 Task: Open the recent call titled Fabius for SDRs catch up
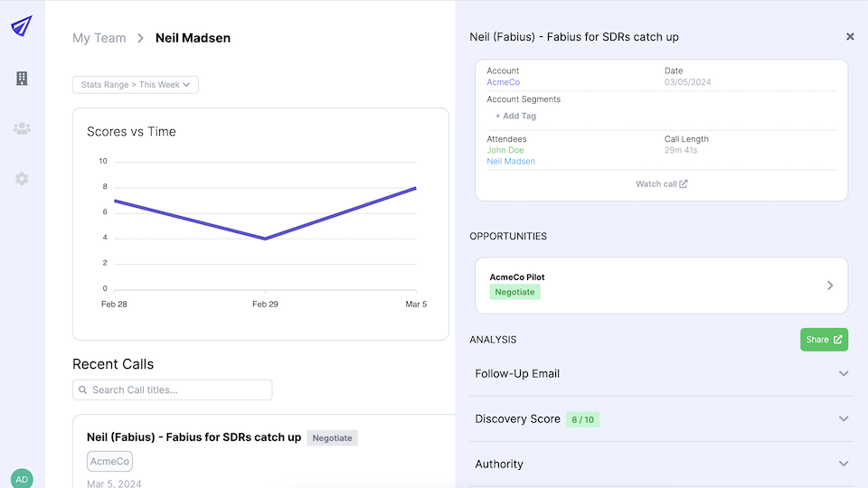[193, 437]
